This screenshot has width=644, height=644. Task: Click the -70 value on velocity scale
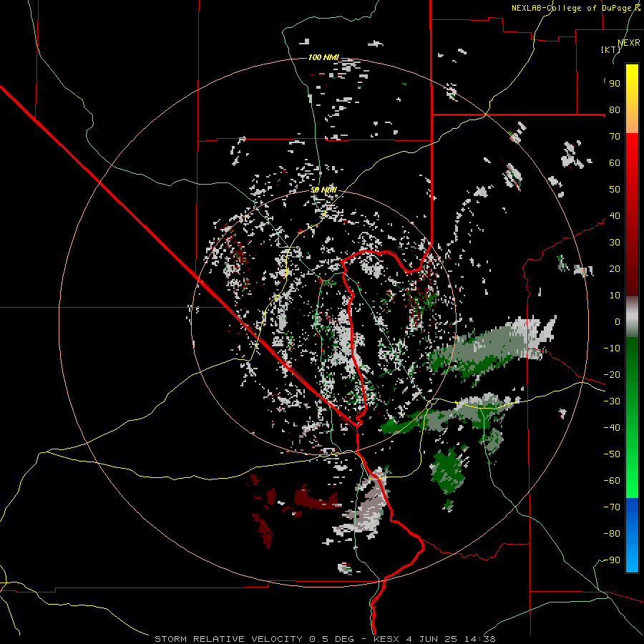[612, 507]
